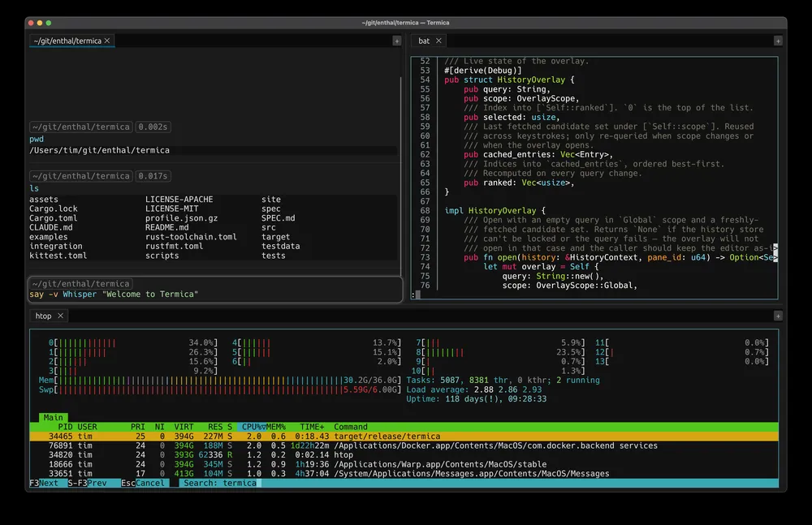Viewport: 812px width, 525px height.
Task: Click the Mem usage meter bar
Action: 220,380
